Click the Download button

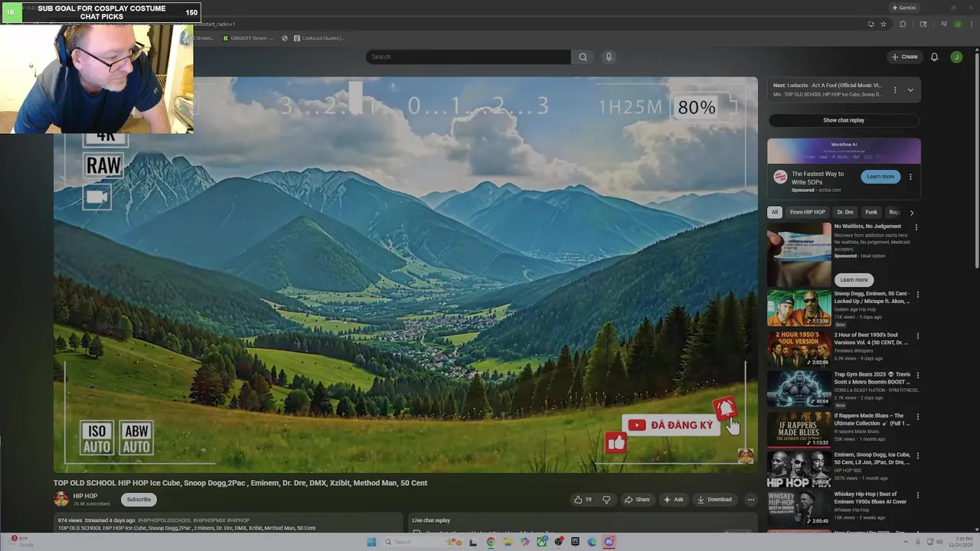click(714, 499)
